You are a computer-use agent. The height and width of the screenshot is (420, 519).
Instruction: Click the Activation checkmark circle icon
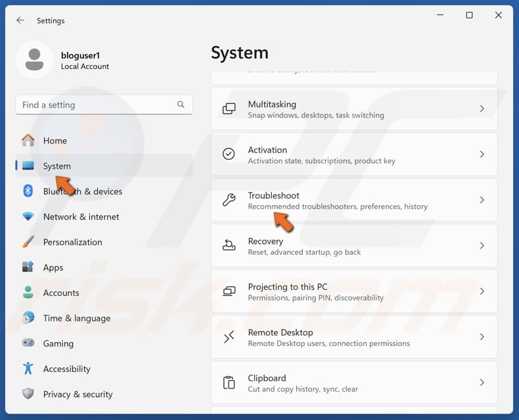coord(229,154)
